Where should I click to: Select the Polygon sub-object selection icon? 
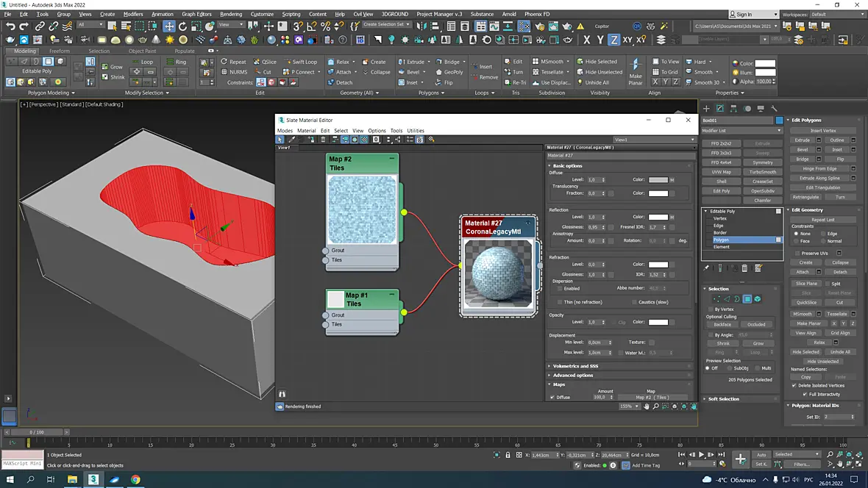pyautogui.click(x=747, y=299)
